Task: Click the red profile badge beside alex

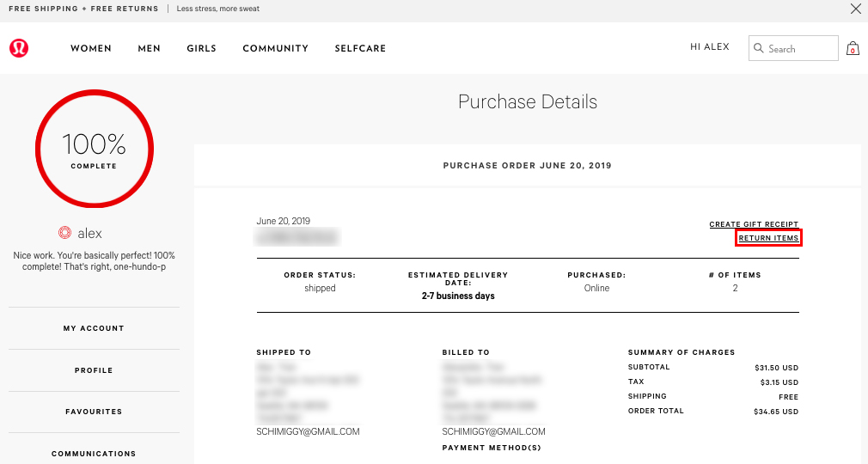Action: coord(64,233)
